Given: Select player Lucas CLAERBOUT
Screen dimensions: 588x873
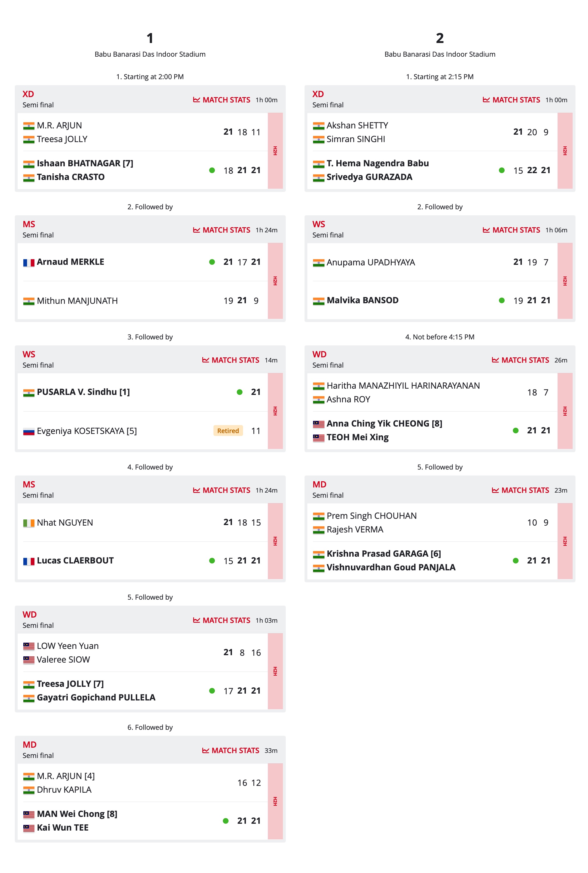Looking at the screenshot, I should tap(75, 560).
